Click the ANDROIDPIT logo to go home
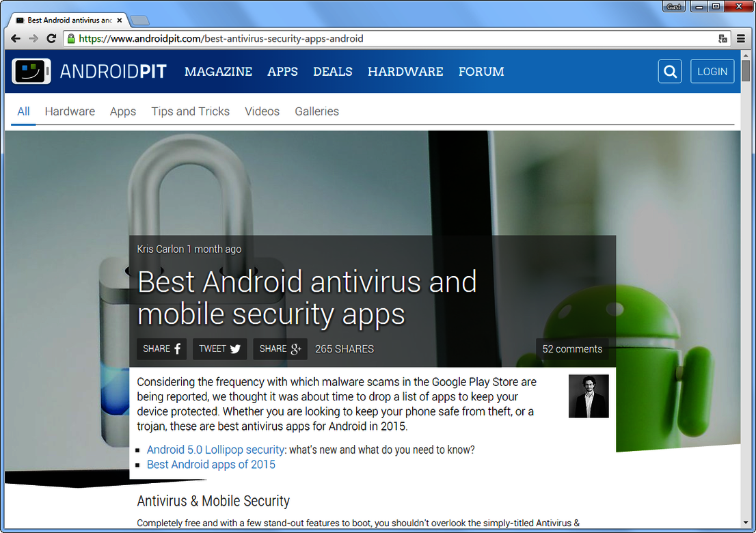The height and width of the screenshot is (533, 756). point(113,71)
